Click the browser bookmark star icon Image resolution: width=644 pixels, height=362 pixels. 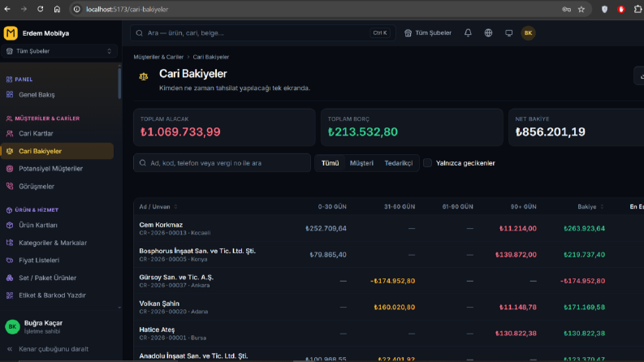coord(581,9)
